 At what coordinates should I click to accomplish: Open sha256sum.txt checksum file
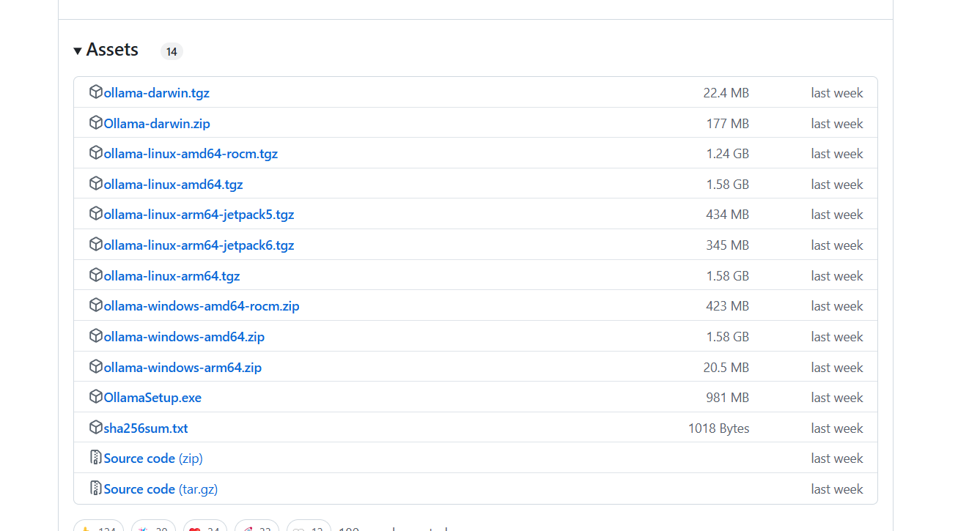click(x=146, y=428)
